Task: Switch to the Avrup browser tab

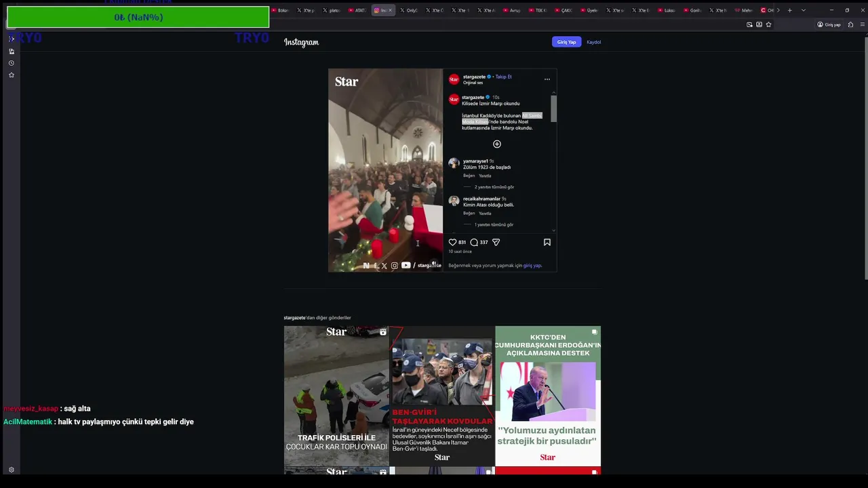Action: [x=512, y=10]
